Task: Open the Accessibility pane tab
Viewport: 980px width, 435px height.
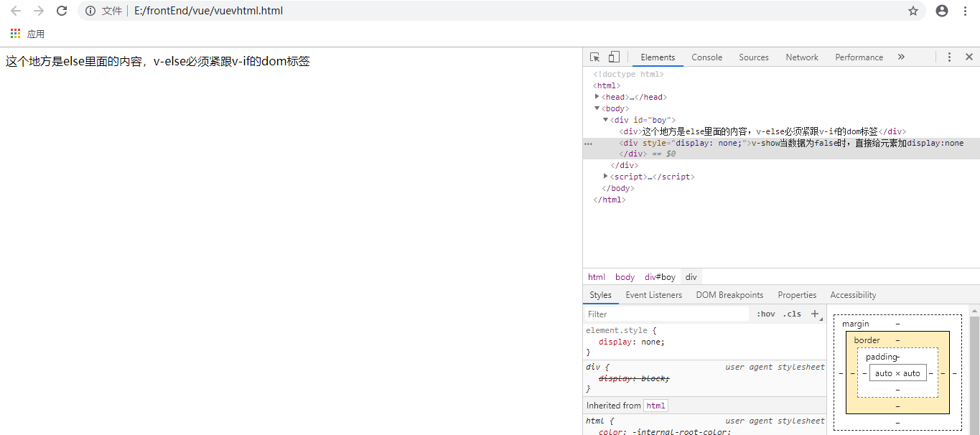Action: tap(853, 295)
